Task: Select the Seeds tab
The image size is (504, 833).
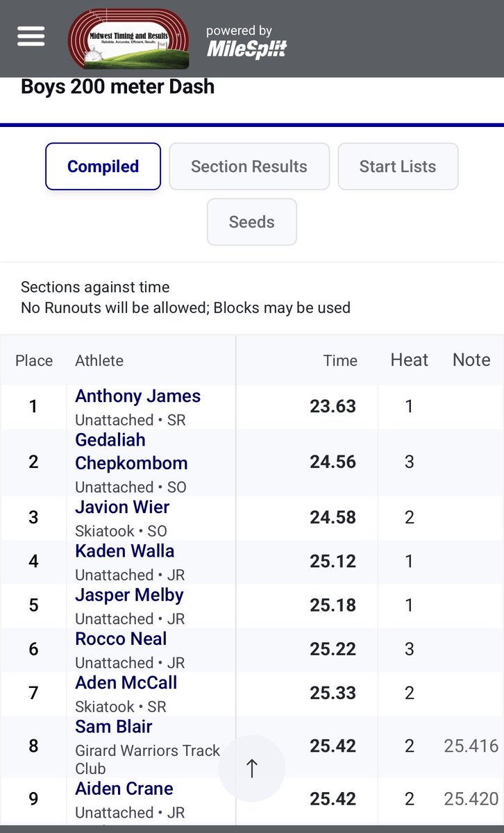Action: pos(251,222)
